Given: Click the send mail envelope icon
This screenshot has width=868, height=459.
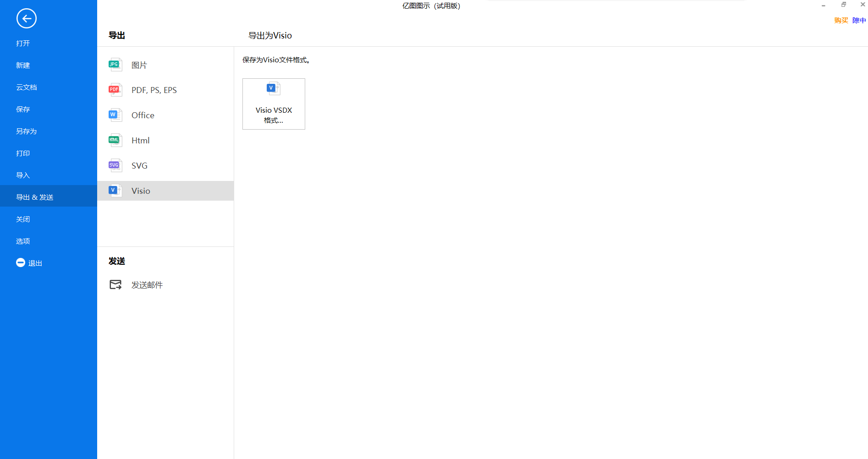Looking at the screenshot, I should (x=115, y=285).
